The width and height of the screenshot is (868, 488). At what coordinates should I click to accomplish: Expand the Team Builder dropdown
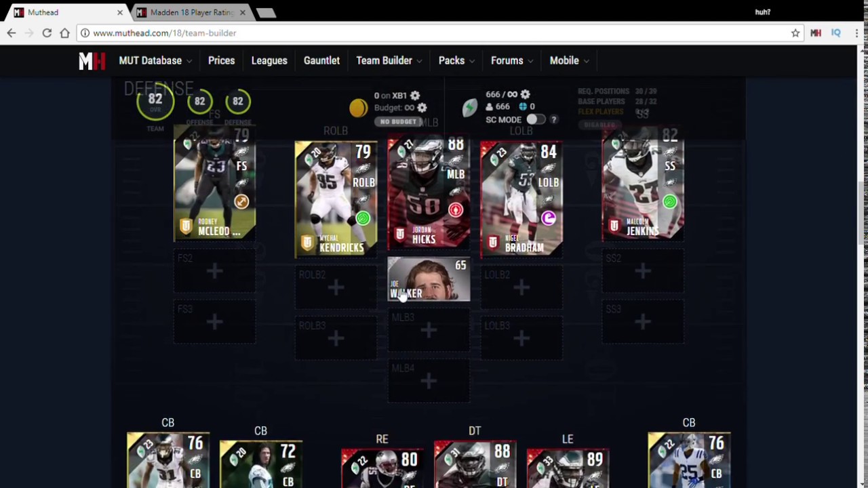pos(389,61)
